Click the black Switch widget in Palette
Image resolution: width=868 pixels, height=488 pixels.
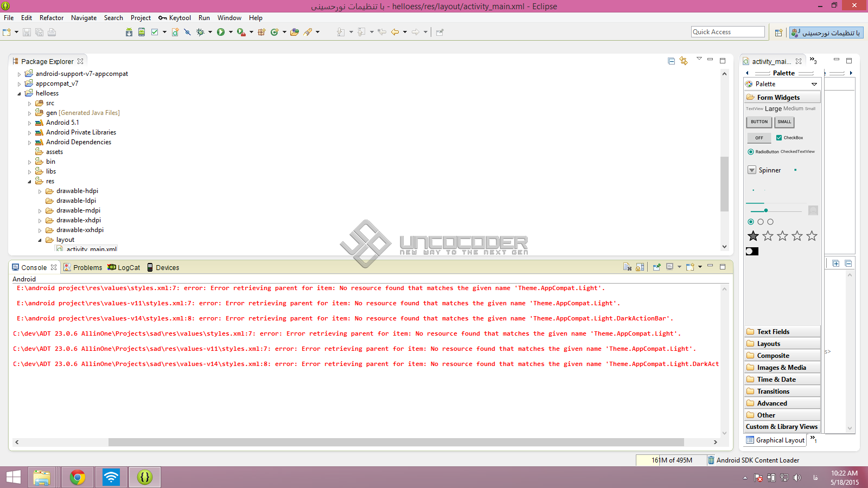tap(752, 251)
